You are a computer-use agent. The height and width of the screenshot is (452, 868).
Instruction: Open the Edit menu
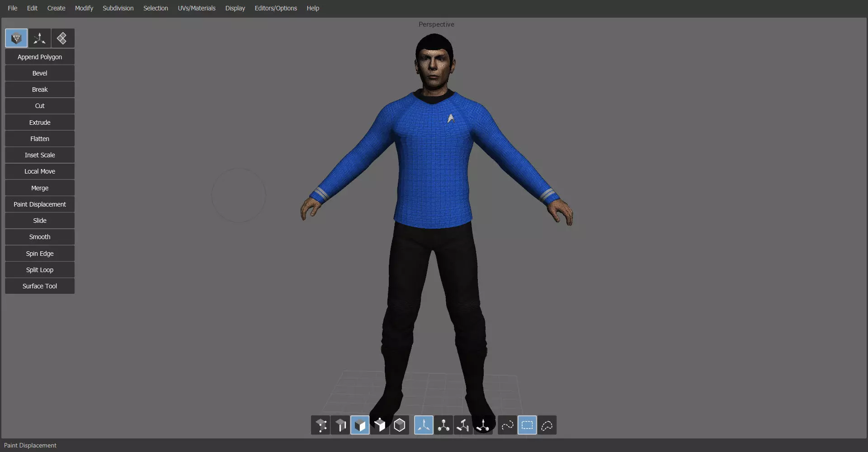[x=32, y=8]
